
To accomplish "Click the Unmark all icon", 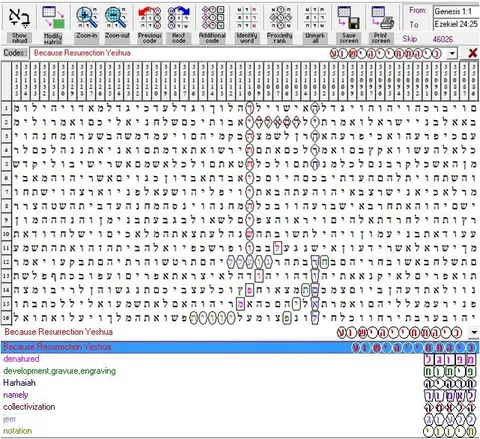I will 315,17.
